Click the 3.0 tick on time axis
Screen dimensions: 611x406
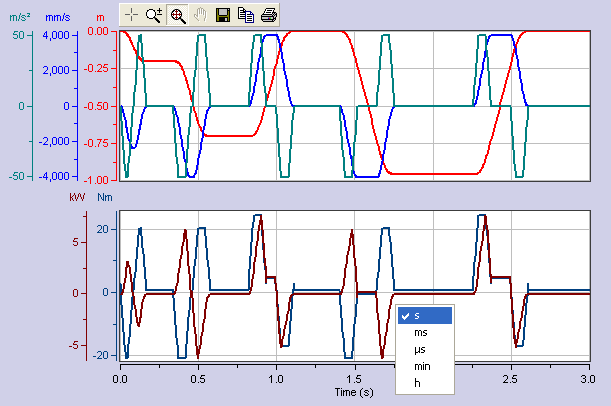pyautogui.click(x=586, y=381)
